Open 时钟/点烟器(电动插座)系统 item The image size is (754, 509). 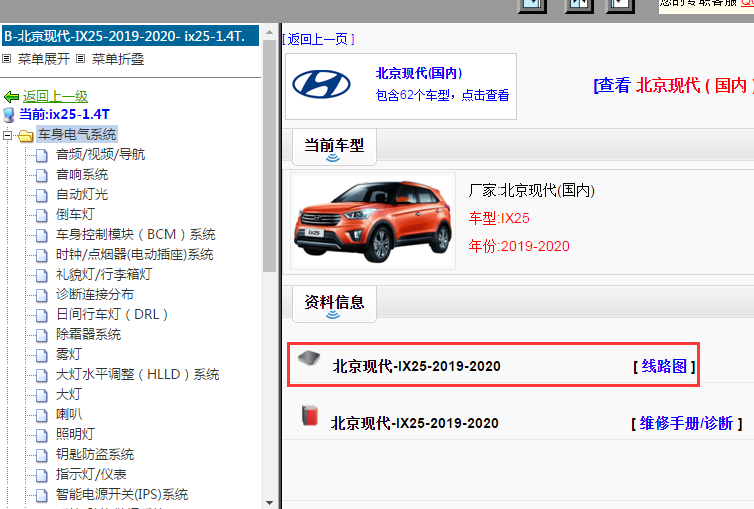coord(135,254)
